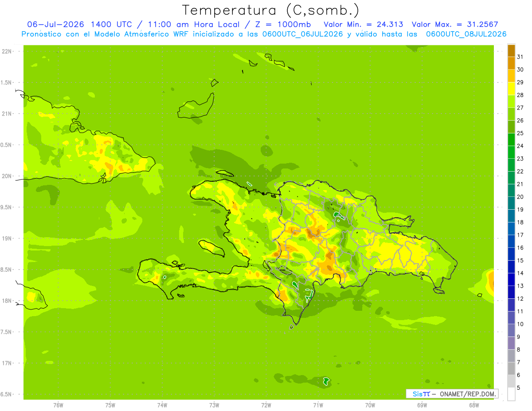Pick the orange legend swatch between 30 and 31
The width and height of the screenshot is (532, 411).
pyautogui.click(x=511, y=63)
